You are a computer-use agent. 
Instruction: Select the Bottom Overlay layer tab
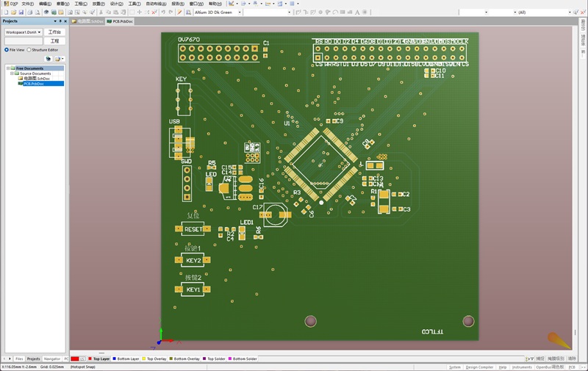(x=184, y=359)
